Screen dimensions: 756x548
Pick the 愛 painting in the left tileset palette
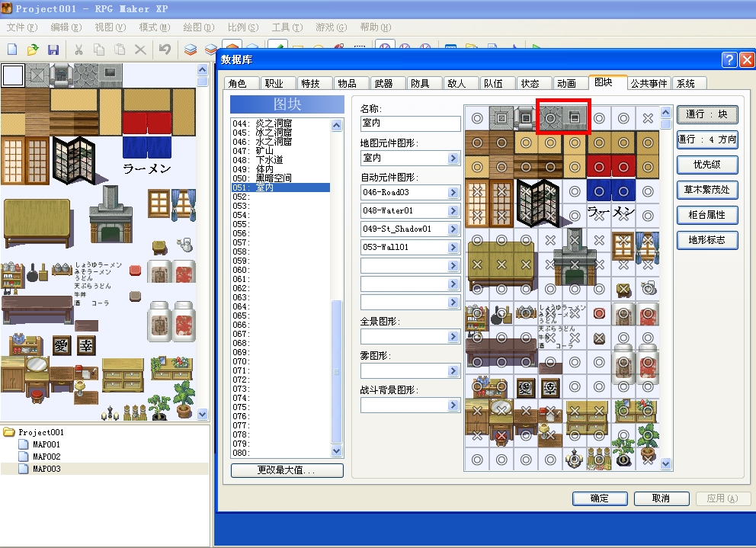[x=61, y=345]
